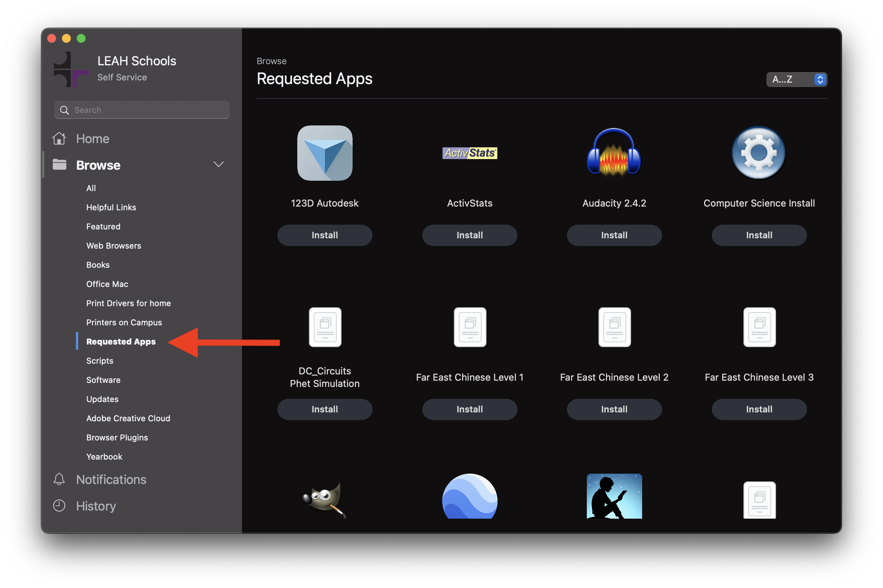Open the Scripts category
The height and width of the screenshot is (588, 883).
tap(100, 360)
